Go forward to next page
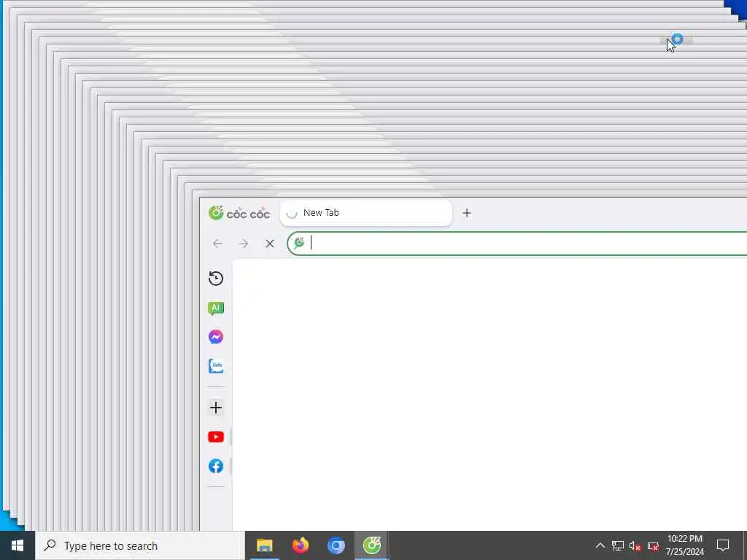Viewport: 747px width, 560px height. [244, 244]
